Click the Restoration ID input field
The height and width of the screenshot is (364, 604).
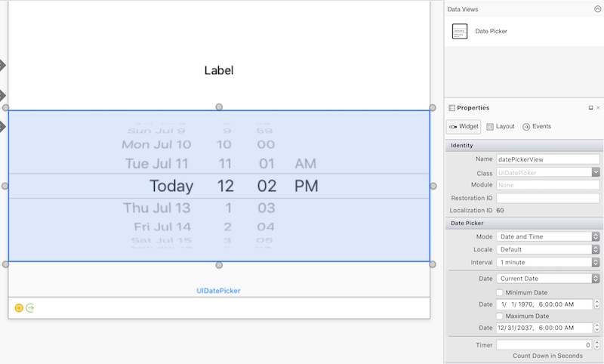[x=547, y=198]
